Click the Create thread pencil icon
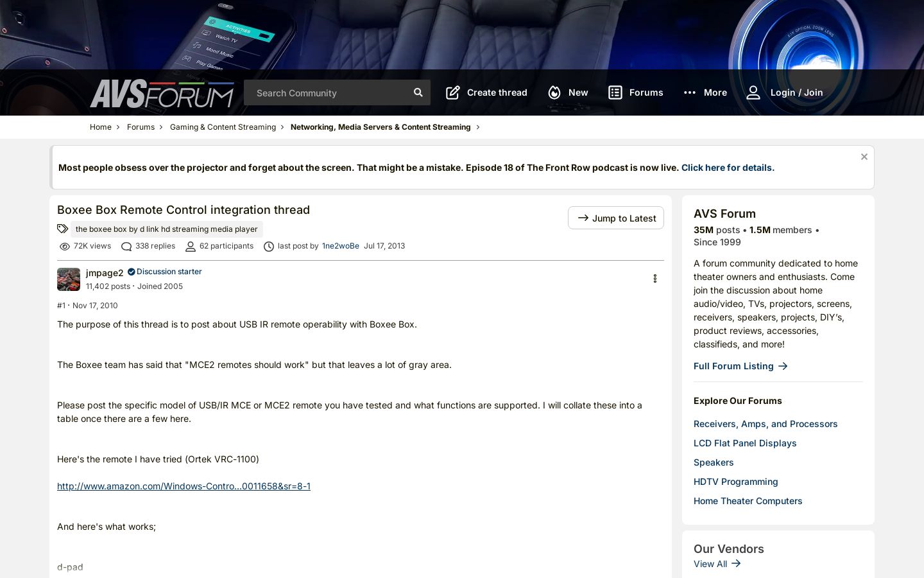The width and height of the screenshot is (924, 578). point(453,92)
